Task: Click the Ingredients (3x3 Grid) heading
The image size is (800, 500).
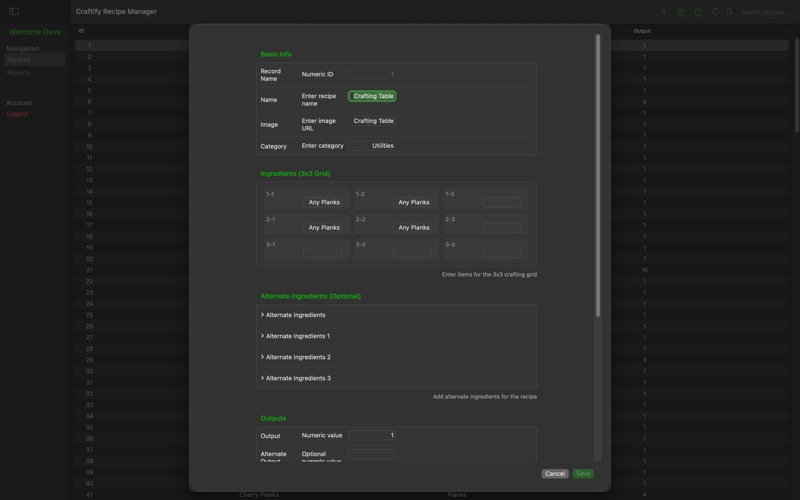Action: [x=295, y=173]
